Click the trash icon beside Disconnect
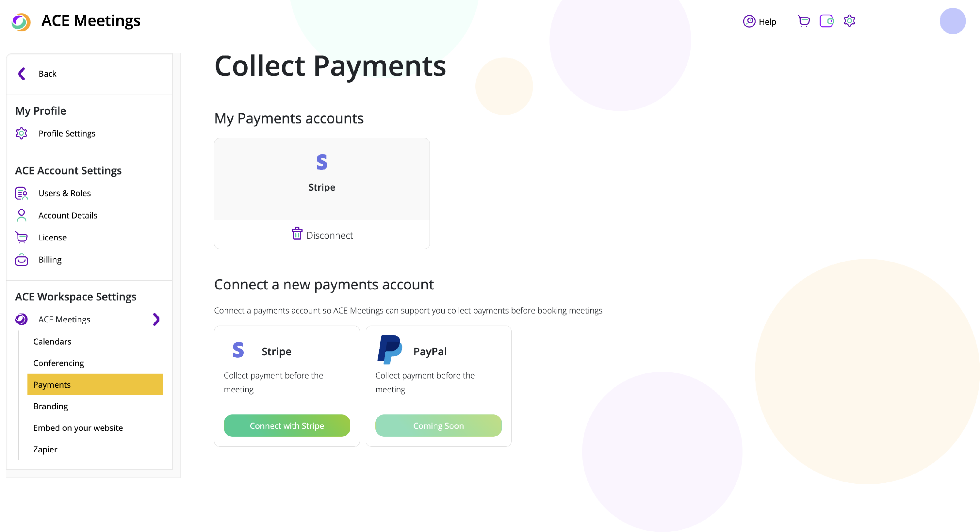Screen dimensions: 980x532 point(297,234)
